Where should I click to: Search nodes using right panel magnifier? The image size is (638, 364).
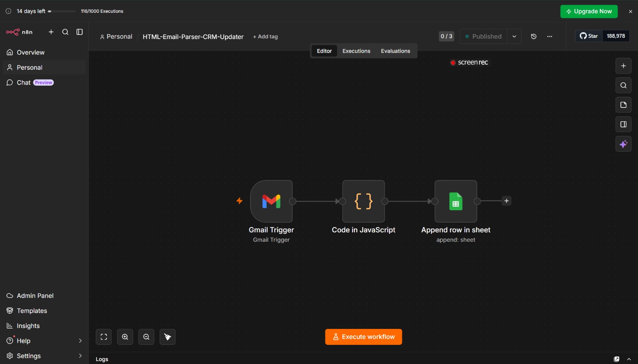point(623,85)
